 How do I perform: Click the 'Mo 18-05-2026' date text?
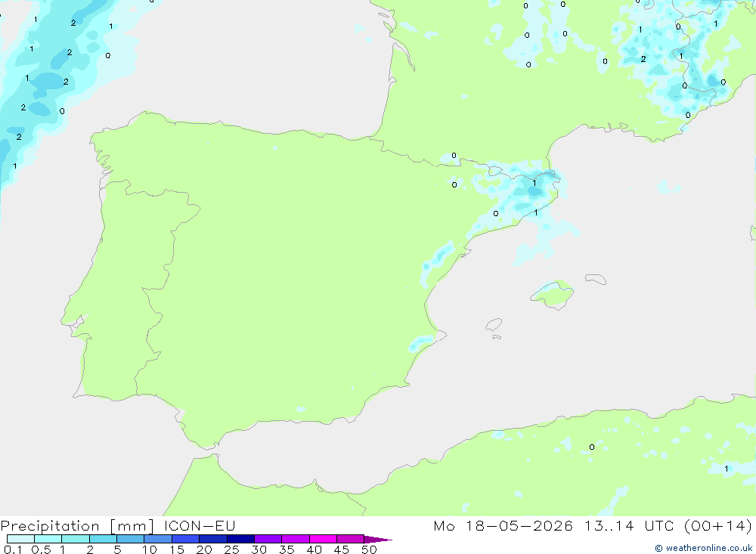[x=503, y=525]
